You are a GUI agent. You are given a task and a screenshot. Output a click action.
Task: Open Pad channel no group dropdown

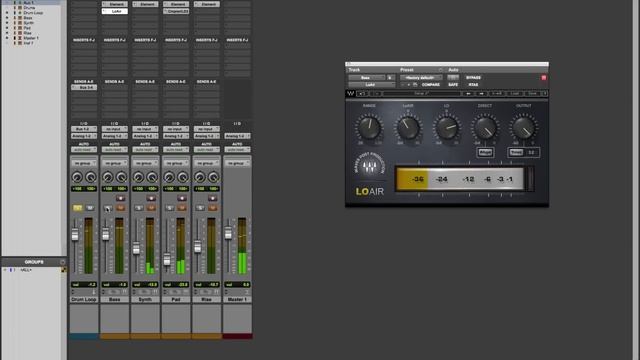click(176, 163)
